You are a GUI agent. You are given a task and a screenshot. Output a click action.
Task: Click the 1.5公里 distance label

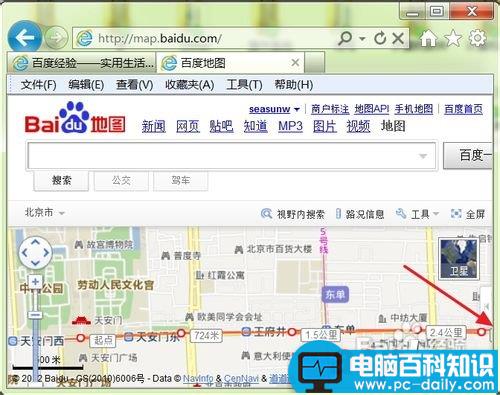tap(320, 335)
